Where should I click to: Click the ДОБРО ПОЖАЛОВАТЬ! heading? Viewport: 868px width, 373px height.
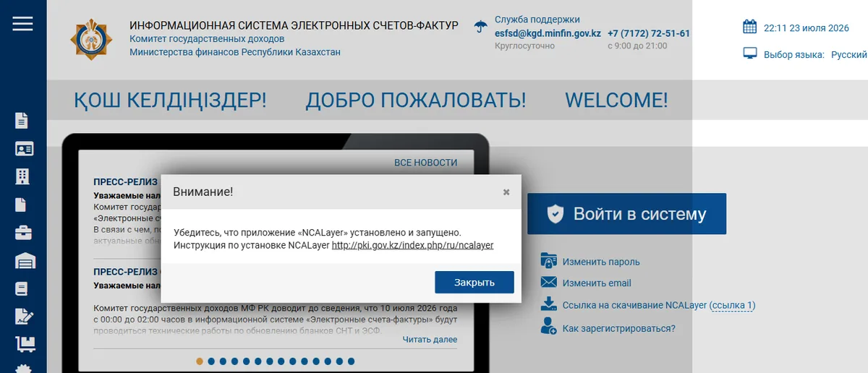416,100
